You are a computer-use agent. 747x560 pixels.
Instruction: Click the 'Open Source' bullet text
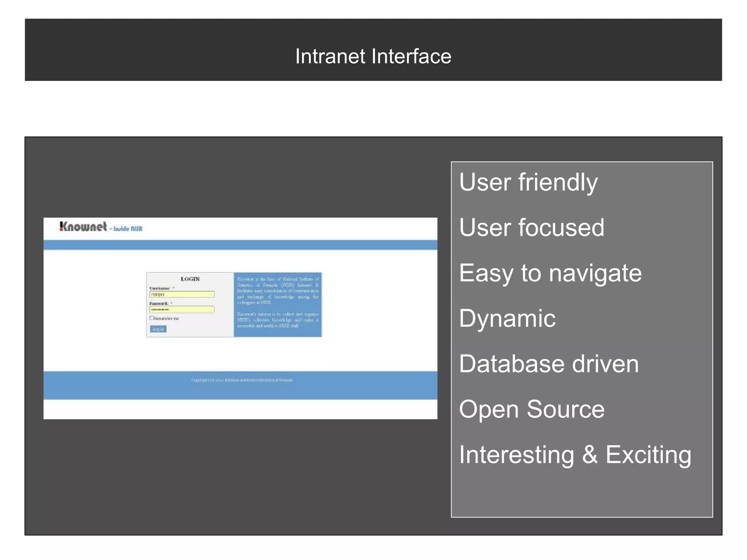tap(531, 409)
